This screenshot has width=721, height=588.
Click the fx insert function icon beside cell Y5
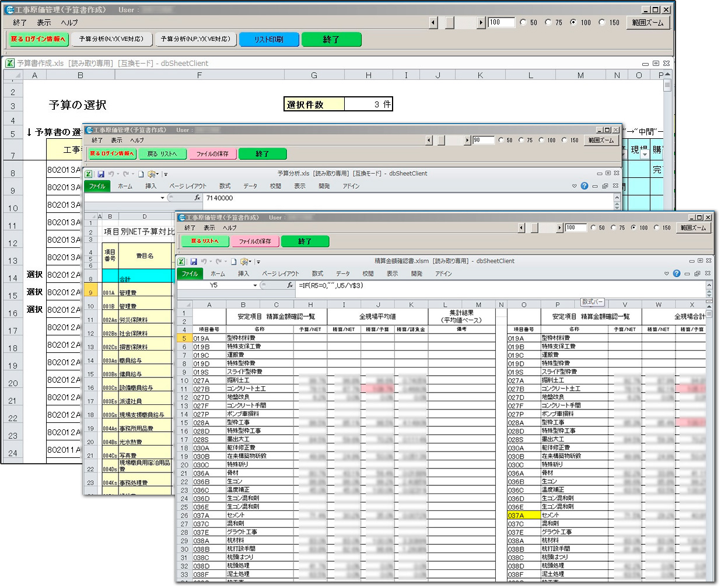tap(290, 285)
